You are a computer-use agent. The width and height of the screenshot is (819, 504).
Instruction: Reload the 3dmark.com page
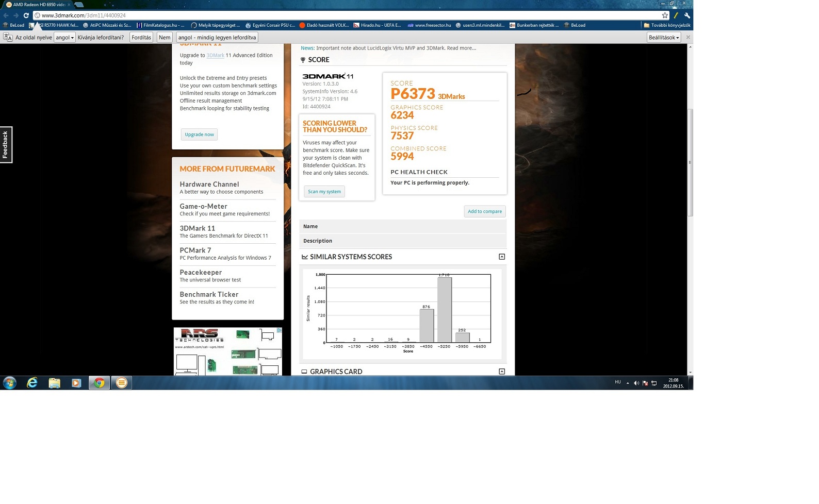coord(26,15)
